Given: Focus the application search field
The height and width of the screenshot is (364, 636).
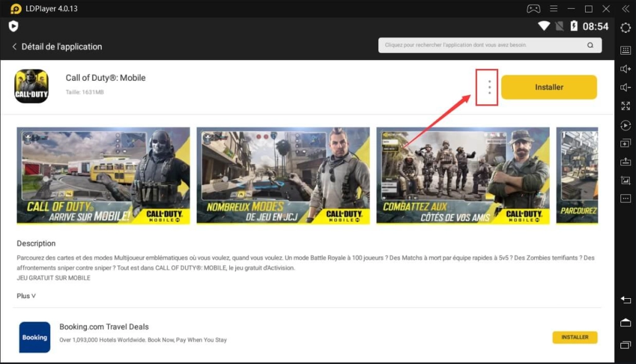Looking at the screenshot, I should [x=490, y=45].
